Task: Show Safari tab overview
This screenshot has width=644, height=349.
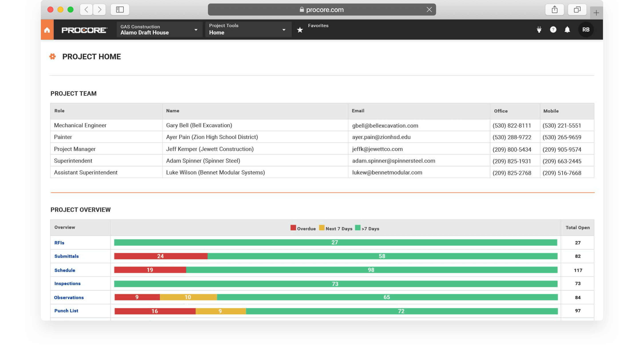Action: click(577, 10)
